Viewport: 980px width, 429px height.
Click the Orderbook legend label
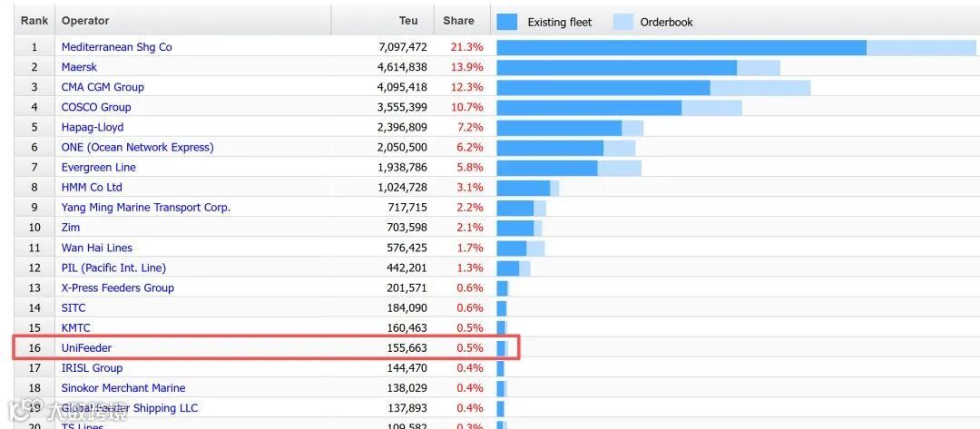(666, 23)
